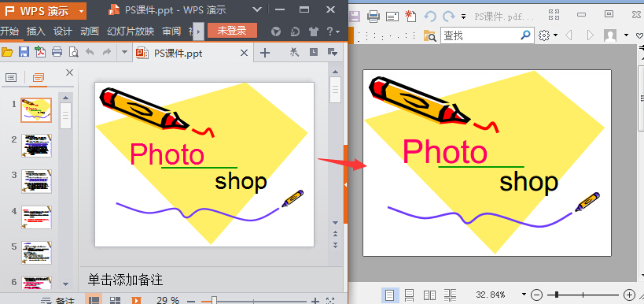Select slide 3 thumbnail
This screenshot has width=644, height=304.
click(x=36, y=181)
